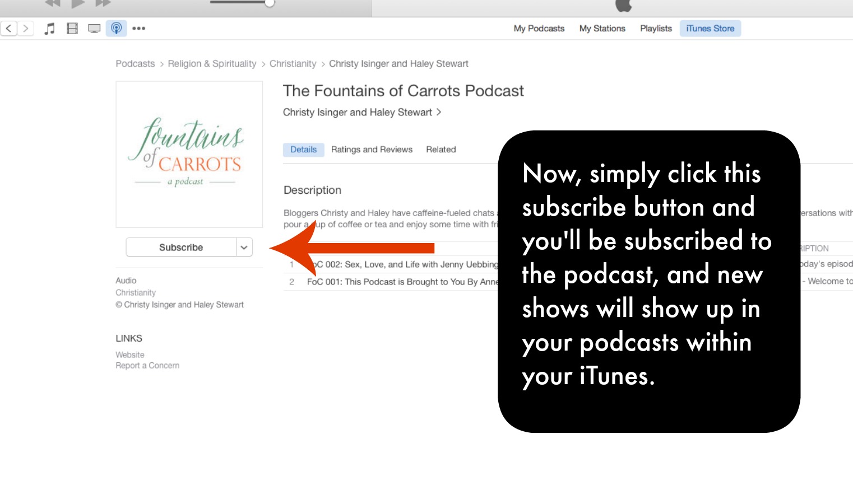Open the Music library icon
This screenshot has width=853, height=504.
tap(50, 29)
